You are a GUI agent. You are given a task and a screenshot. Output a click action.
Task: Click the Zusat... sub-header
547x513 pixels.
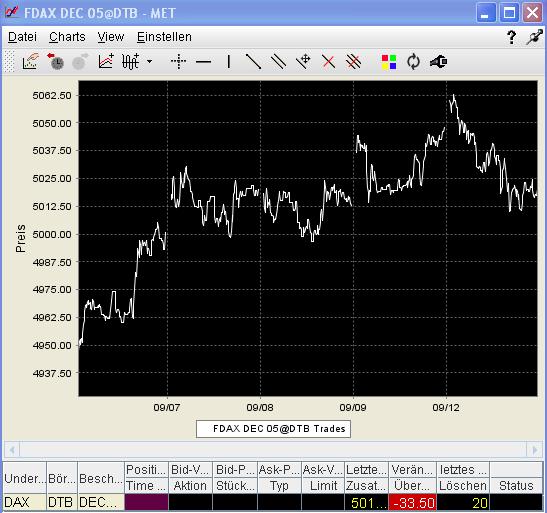click(366, 485)
